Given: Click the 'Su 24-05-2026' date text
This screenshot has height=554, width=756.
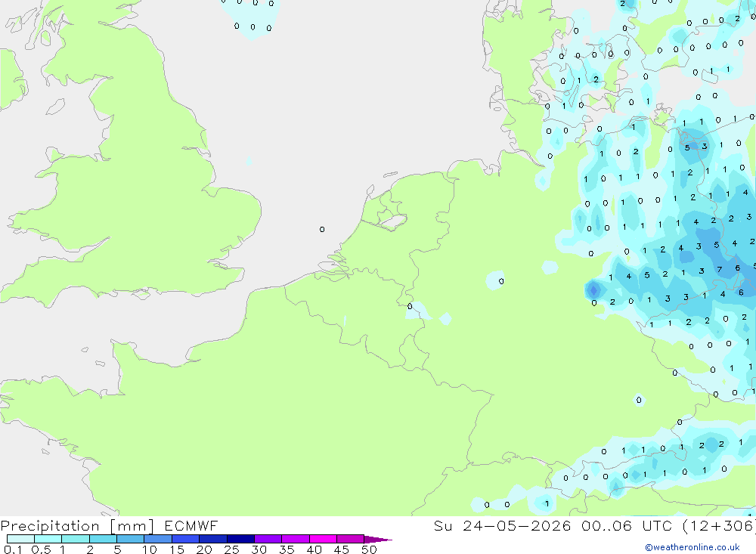Looking at the screenshot, I should tap(503, 526).
